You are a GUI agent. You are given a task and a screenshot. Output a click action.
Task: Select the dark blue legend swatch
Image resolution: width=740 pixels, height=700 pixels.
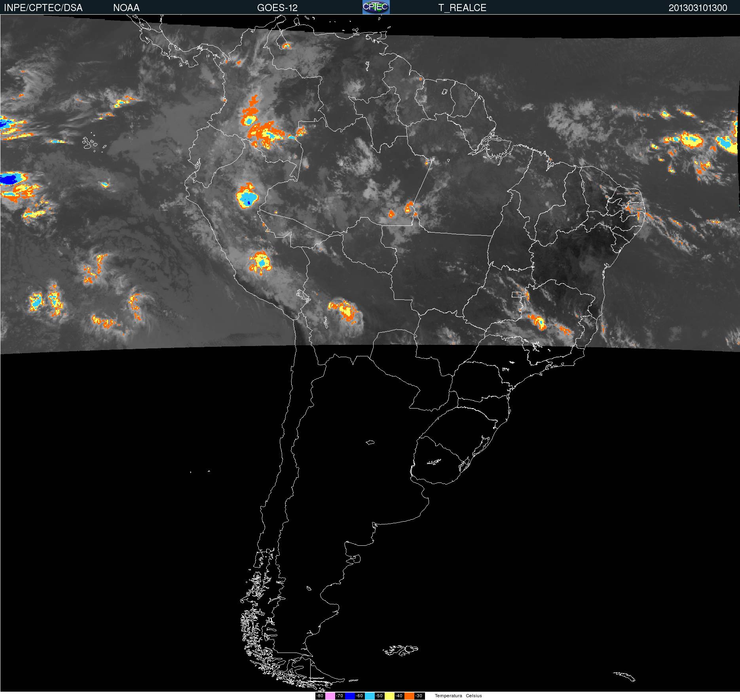click(350, 696)
